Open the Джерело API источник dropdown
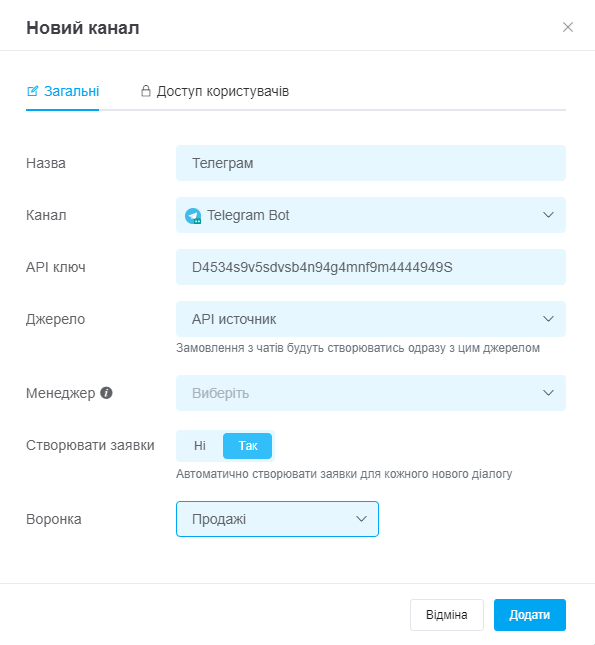This screenshot has height=645, width=595. 371,319
